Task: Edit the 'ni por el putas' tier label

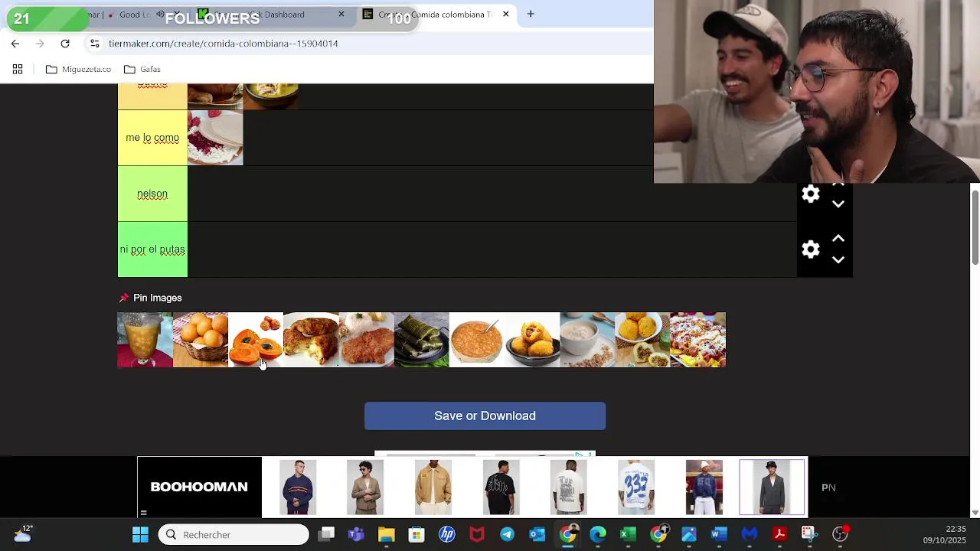Action: pos(152,249)
